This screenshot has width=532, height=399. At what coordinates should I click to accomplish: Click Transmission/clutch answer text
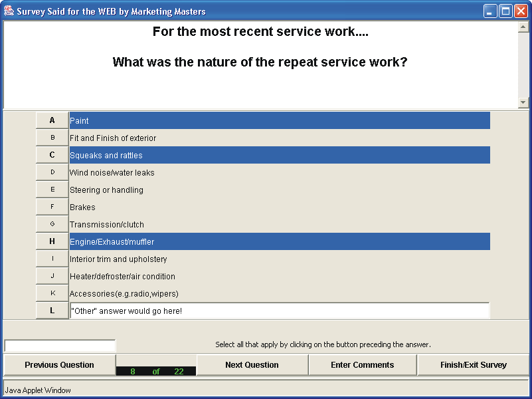pos(107,225)
